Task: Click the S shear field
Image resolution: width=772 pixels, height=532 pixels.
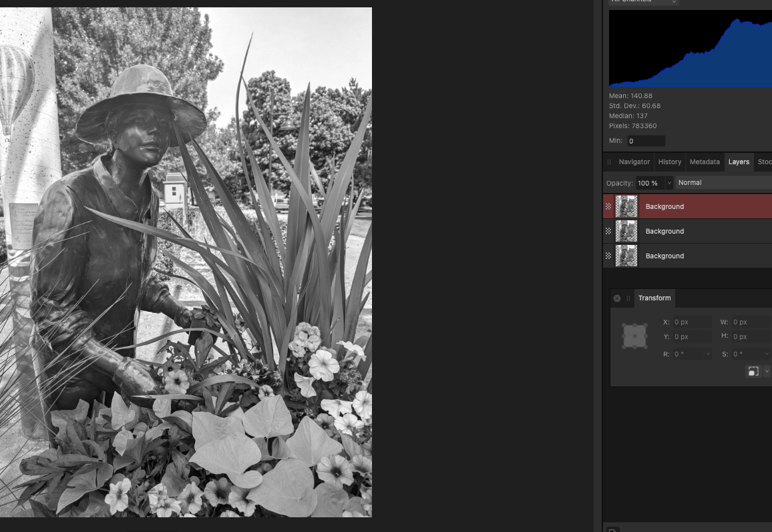Action: [x=747, y=354]
